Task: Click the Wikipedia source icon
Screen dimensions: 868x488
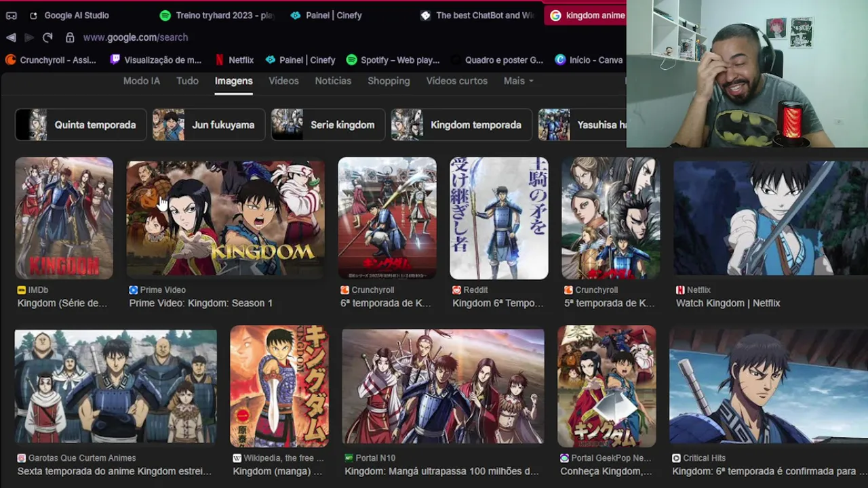Action: click(x=237, y=457)
